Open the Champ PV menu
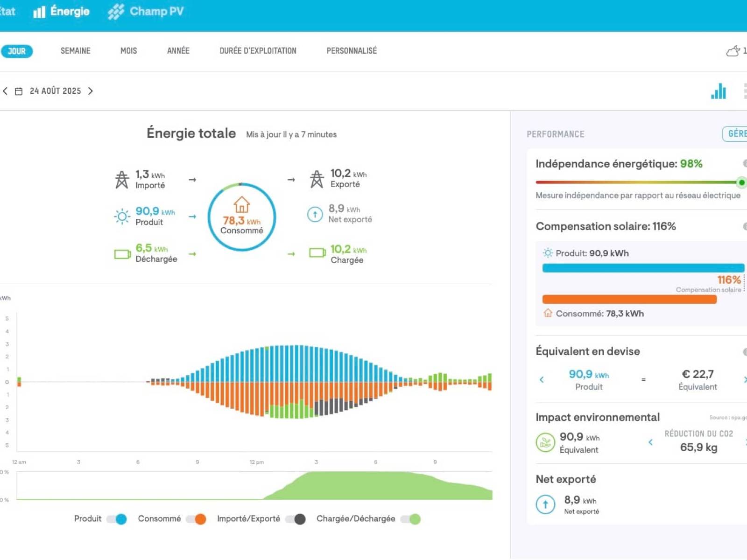This screenshot has height=560, width=747. tap(146, 12)
